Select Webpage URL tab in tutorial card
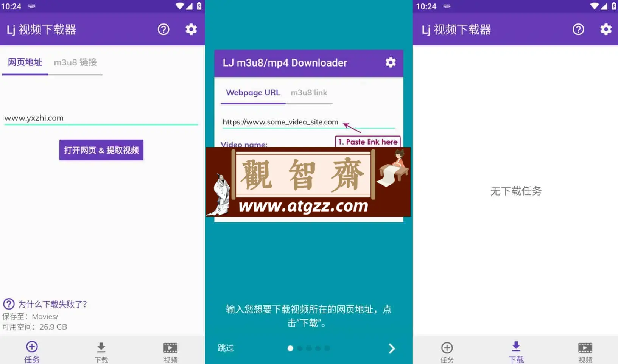 [x=253, y=93]
